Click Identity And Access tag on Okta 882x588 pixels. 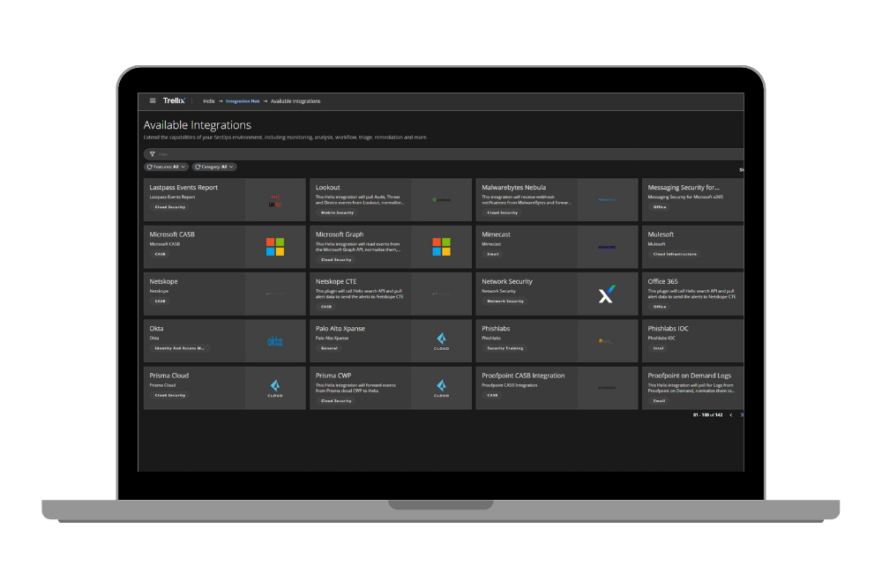[x=179, y=348]
